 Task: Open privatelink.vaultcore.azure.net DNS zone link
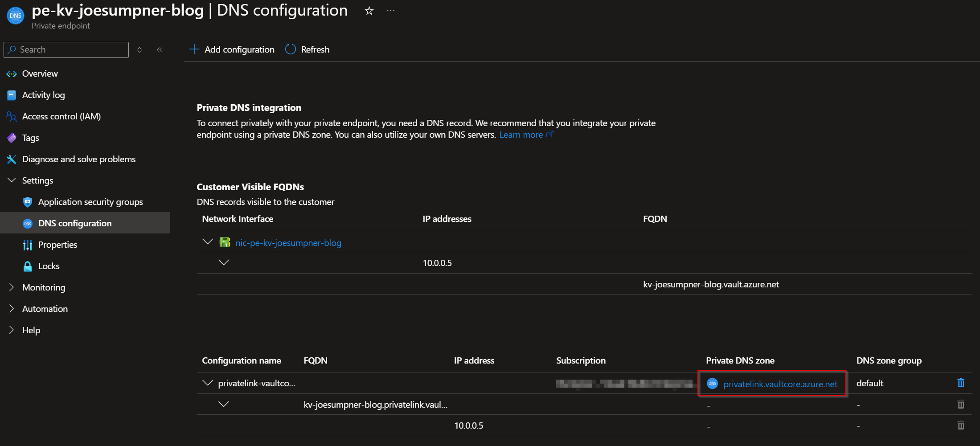(780, 384)
